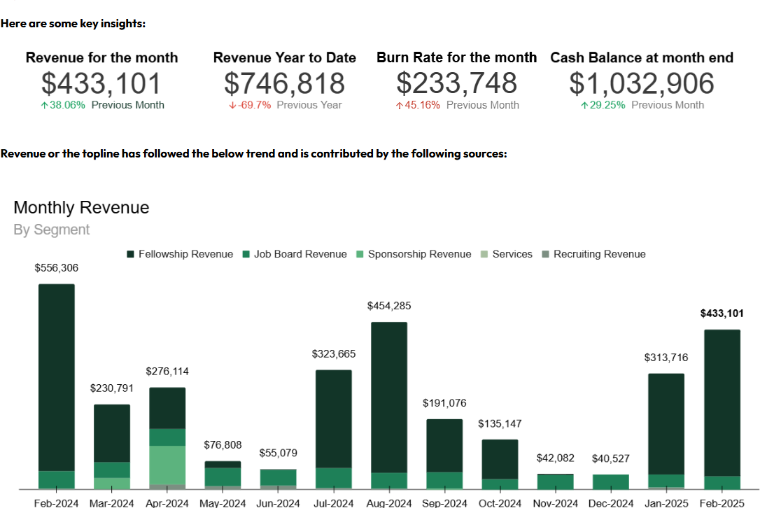
Task: Click the Jul-2024 Fellowship Revenue bar segment
Action: click(x=334, y=419)
